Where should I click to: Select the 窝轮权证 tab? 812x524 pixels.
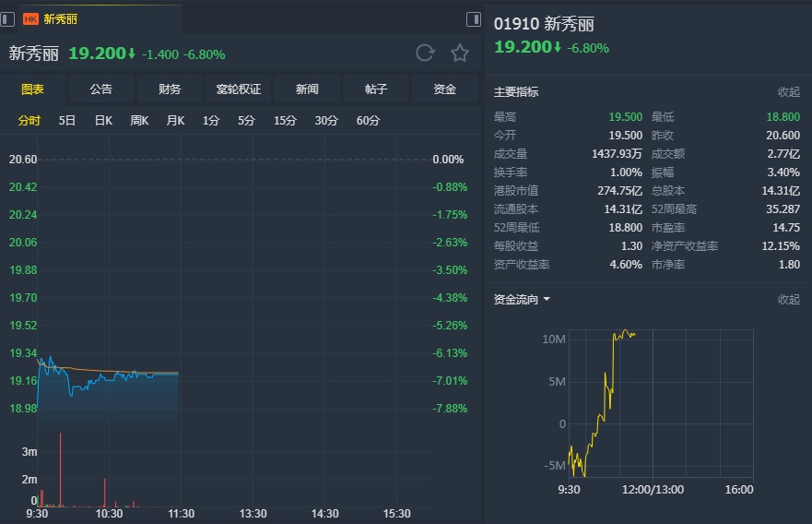pyautogui.click(x=239, y=89)
